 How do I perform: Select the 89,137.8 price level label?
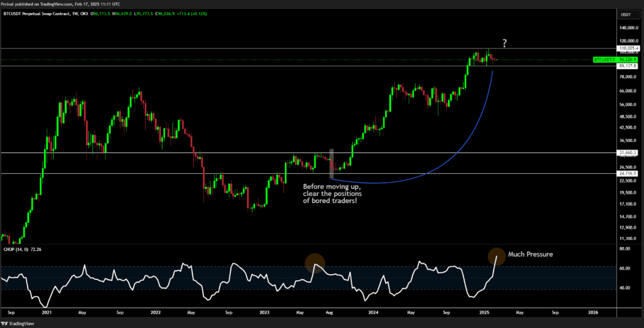(x=626, y=66)
